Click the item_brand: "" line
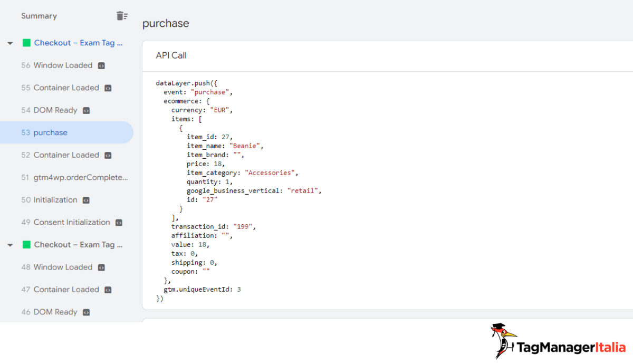 click(x=216, y=155)
